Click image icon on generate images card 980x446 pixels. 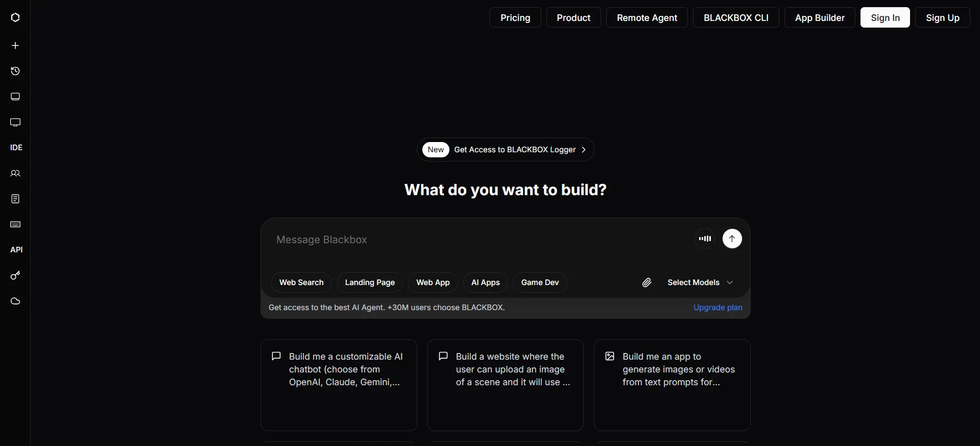coord(610,356)
